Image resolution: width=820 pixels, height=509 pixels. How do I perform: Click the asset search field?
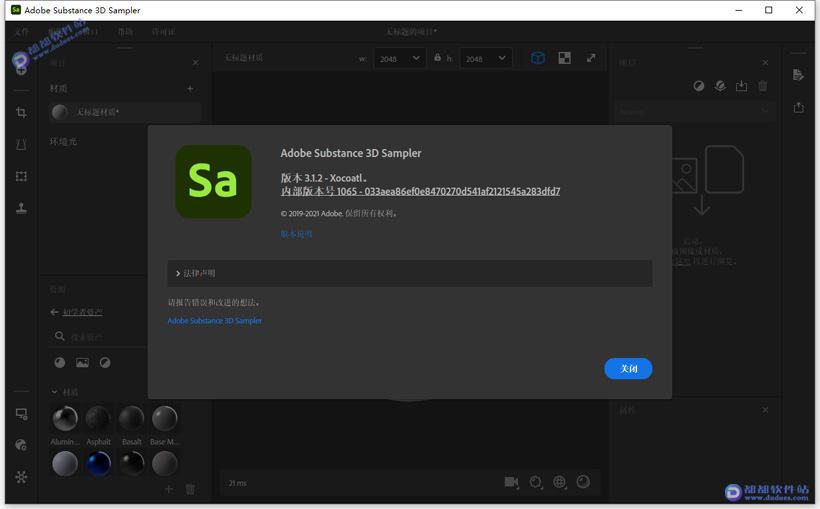pos(99,336)
